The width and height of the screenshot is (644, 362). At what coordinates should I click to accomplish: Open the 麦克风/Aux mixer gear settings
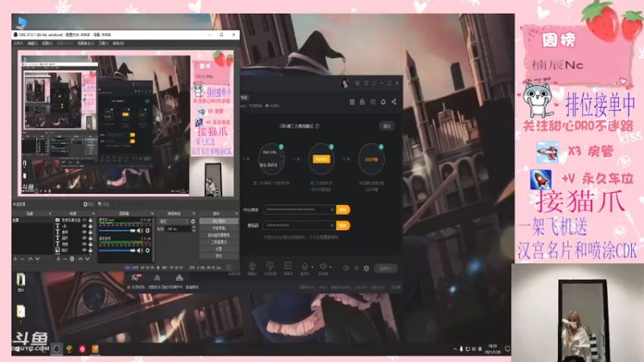[x=147, y=231]
